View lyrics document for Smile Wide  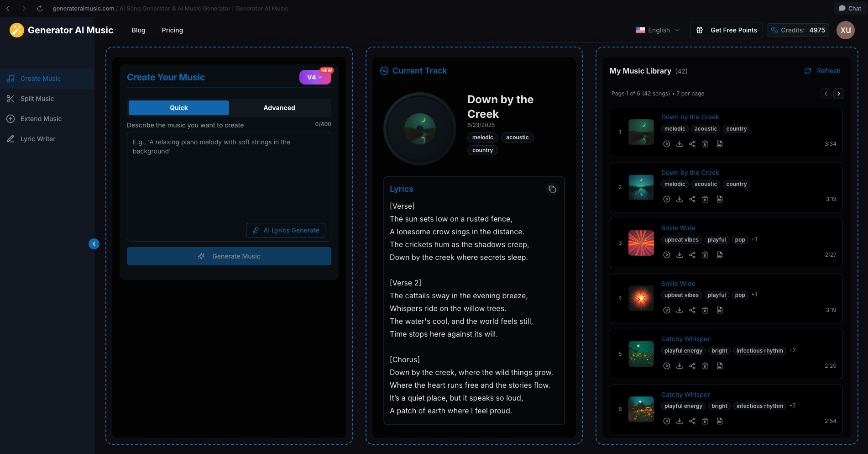pos(720,254)
